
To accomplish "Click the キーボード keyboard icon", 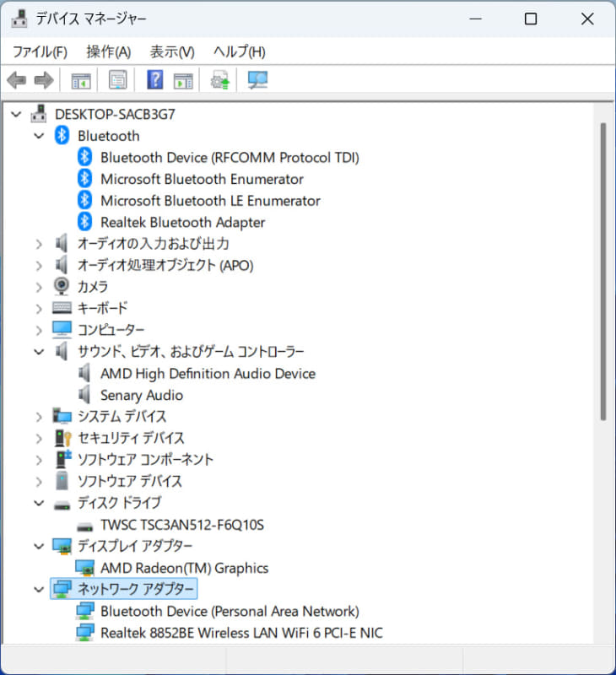I will 62,308.
